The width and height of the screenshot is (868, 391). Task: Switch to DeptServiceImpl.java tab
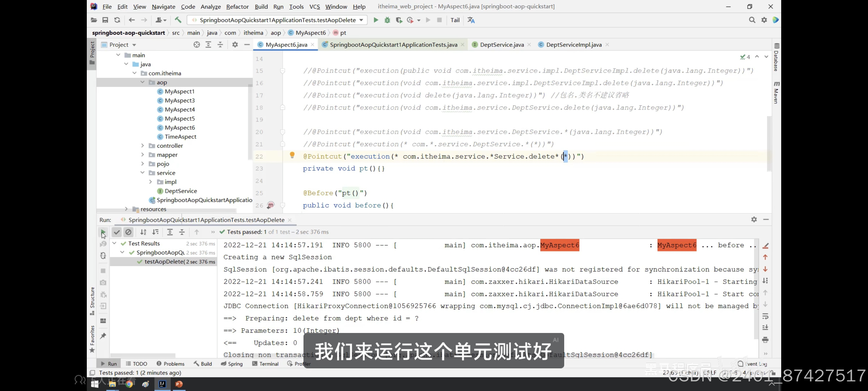[573, 45]
